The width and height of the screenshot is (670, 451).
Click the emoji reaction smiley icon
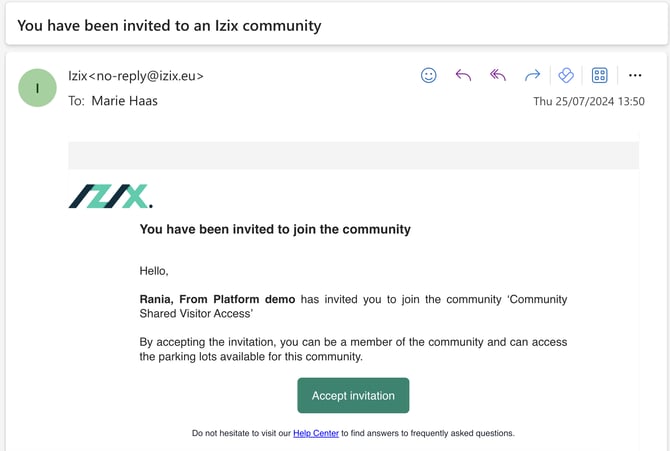[x=429, y=75]
